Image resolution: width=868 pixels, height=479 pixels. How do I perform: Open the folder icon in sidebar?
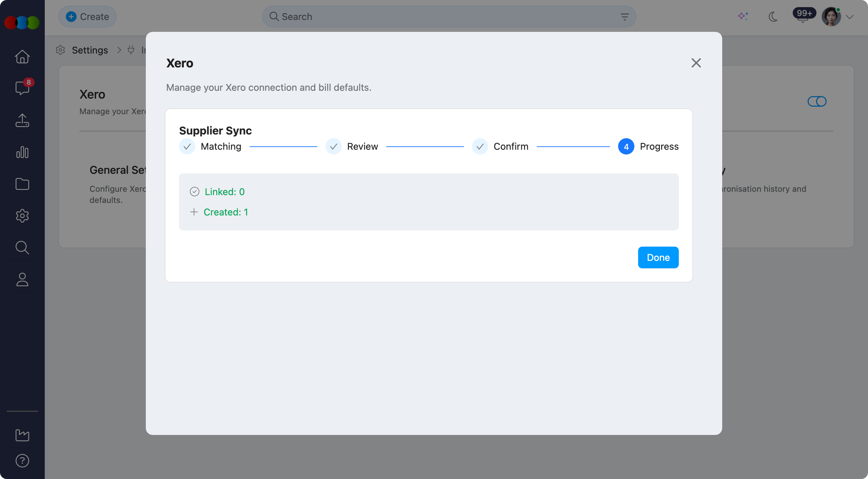(x=22, y=184)
